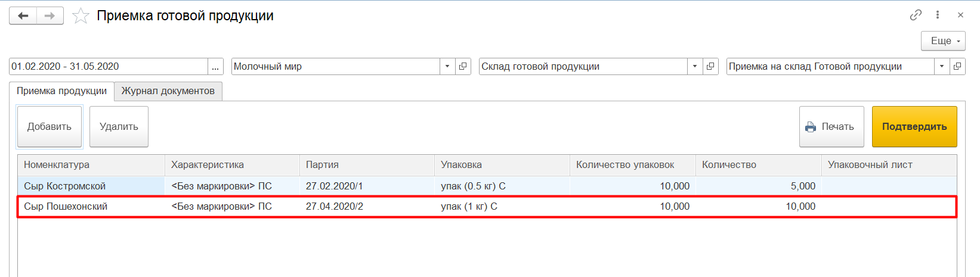Open the Склад готовой продукции card icon

point(710,67)
